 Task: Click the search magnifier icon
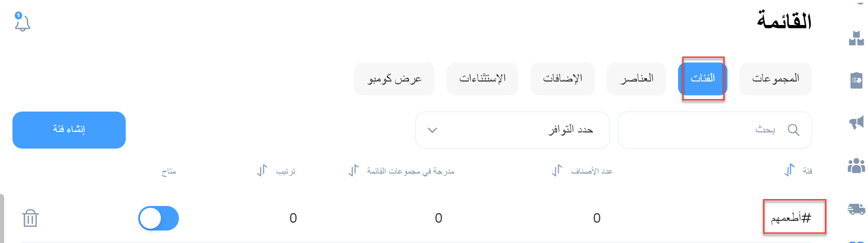click(x=794, y=130)
